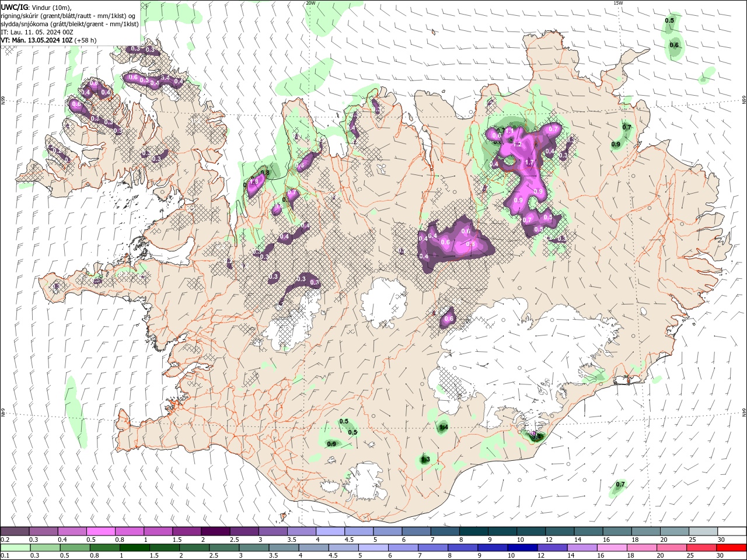Select the 'Vindur (10m)' header text
Screen dimensions: 747x560
click(x=51, y=7)
